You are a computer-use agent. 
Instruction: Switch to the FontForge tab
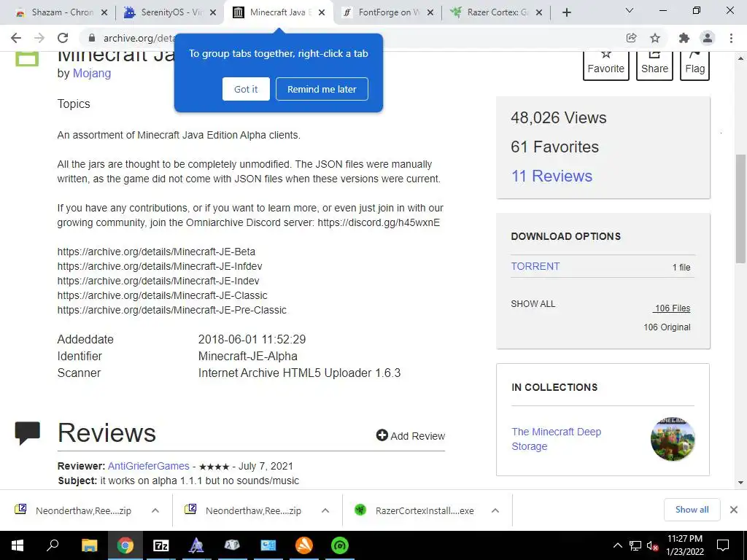(x=387, y=12)
